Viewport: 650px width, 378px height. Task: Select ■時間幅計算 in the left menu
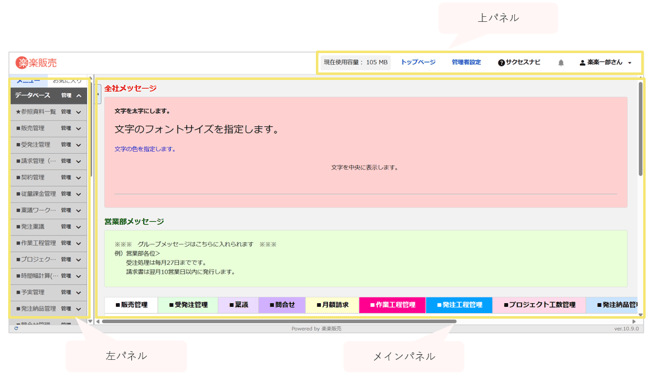pos(37,276)
